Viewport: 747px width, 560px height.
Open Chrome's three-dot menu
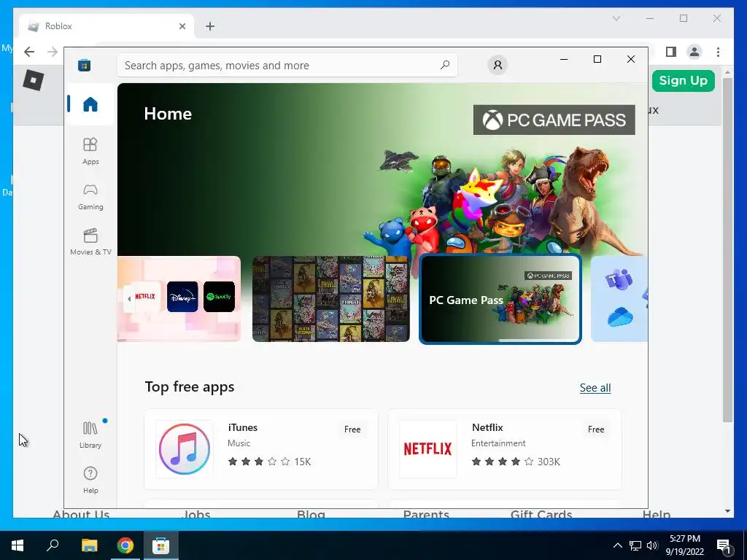pos(718,52)
